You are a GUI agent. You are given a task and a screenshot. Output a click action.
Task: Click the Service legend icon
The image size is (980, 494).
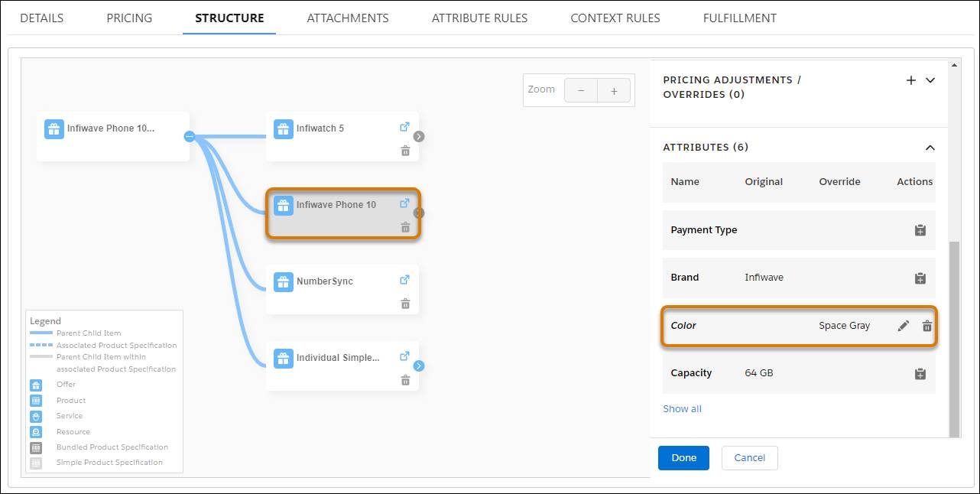(36, 416)
